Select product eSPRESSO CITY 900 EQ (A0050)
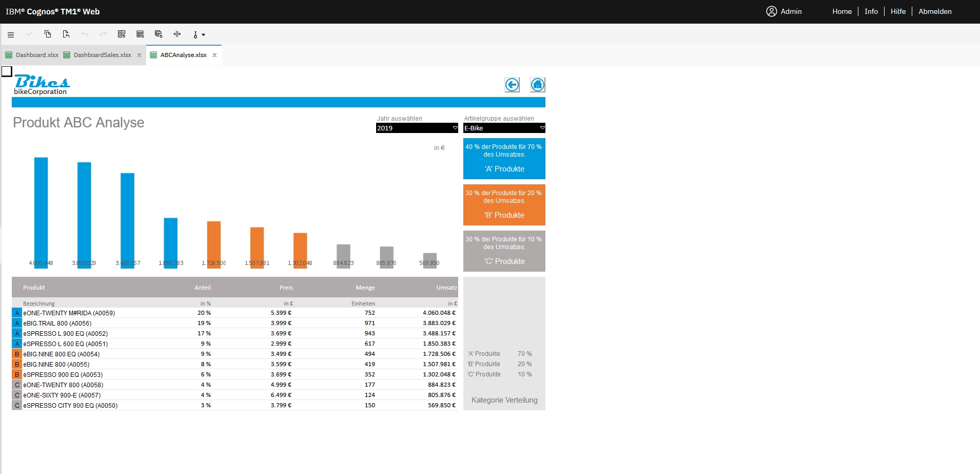Viewport: 980px width, 474px height. coord(70,405)
